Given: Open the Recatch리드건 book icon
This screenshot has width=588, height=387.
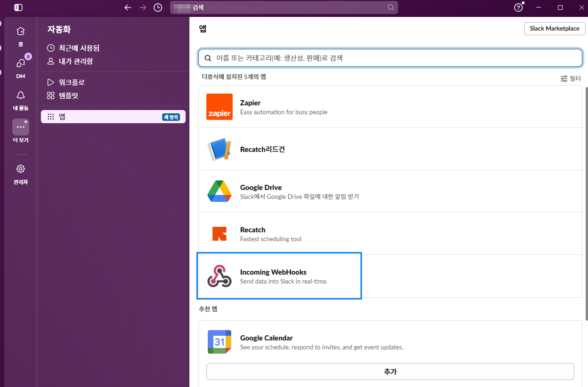Looking at the screenshot, I should [x=220, y=149].
